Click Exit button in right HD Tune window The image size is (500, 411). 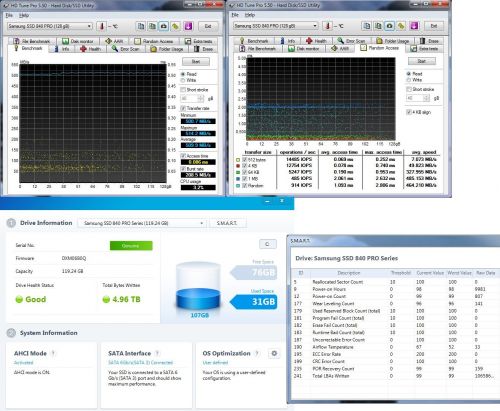434,26
